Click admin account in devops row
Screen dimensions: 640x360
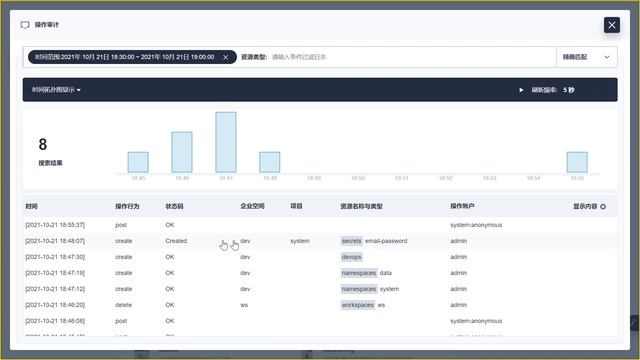(x=458, y=257)
